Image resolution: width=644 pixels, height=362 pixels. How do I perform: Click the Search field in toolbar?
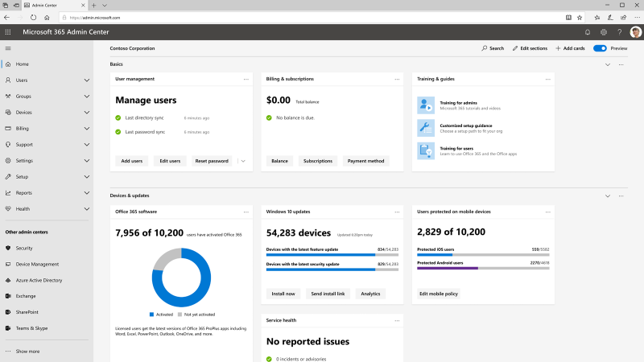click(x=493, y=48)
